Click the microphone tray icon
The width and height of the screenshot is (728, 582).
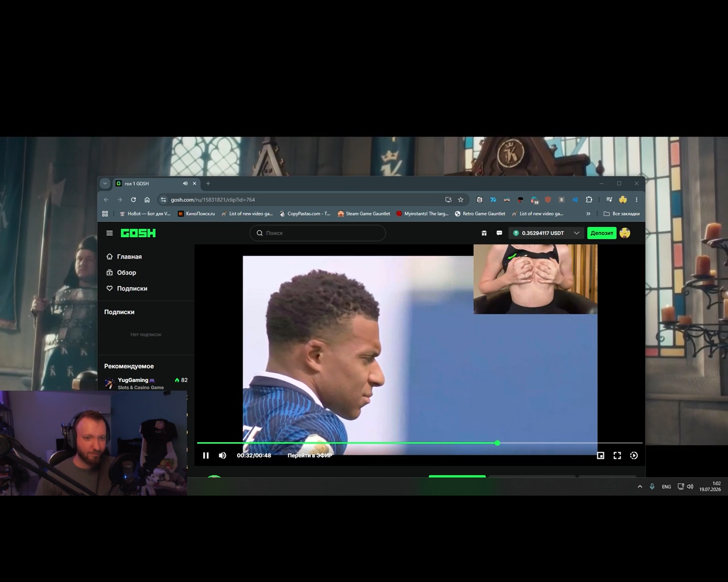(652, 487)
